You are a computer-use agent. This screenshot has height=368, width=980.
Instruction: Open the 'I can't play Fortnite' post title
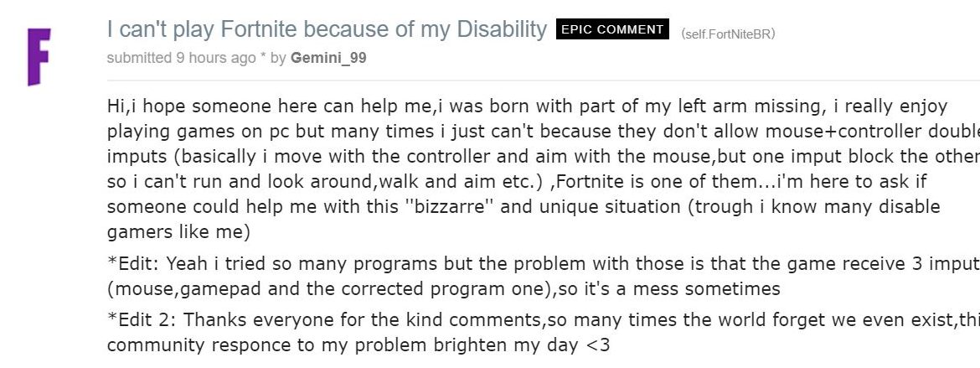327,29
